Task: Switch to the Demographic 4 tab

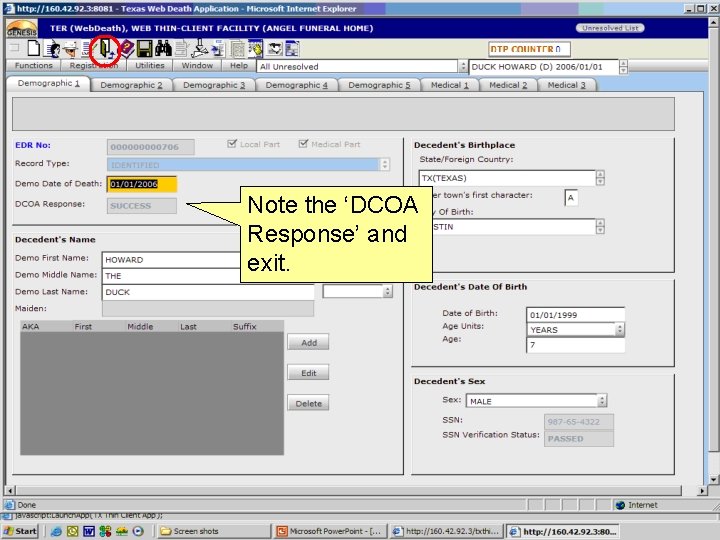Action: (297, 85)
